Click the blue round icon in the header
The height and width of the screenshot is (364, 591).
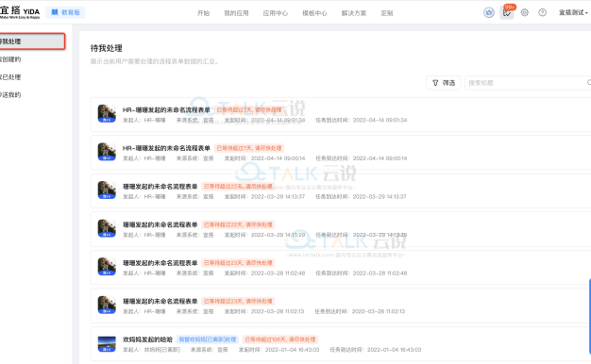(489, 12)
